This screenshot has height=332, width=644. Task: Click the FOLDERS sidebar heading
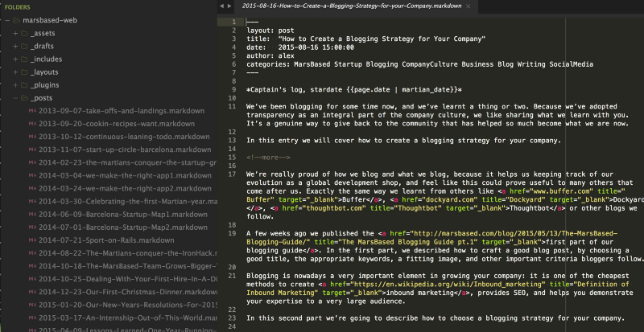18,7
